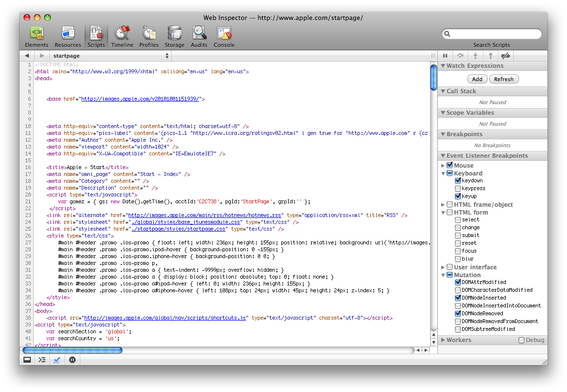This screenshot has width=567, height=392.
Task: Enable keypress event breakpoint
Action: tap(458, 188)
